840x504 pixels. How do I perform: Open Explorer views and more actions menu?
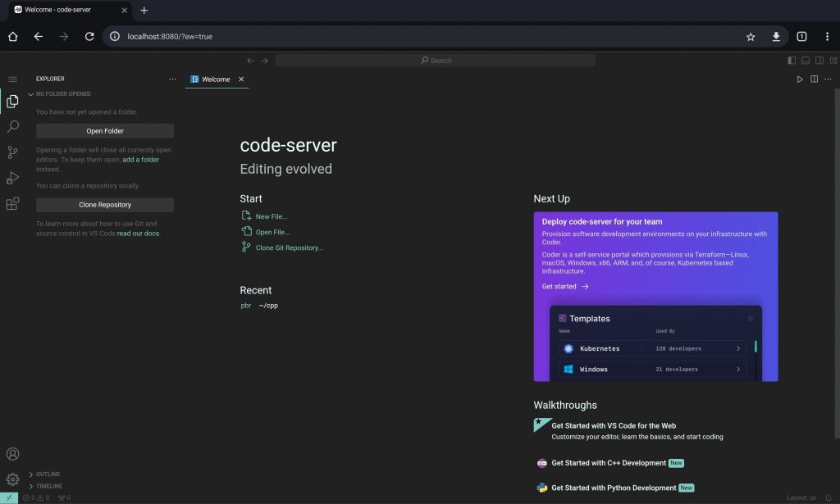tap(172, 79)
